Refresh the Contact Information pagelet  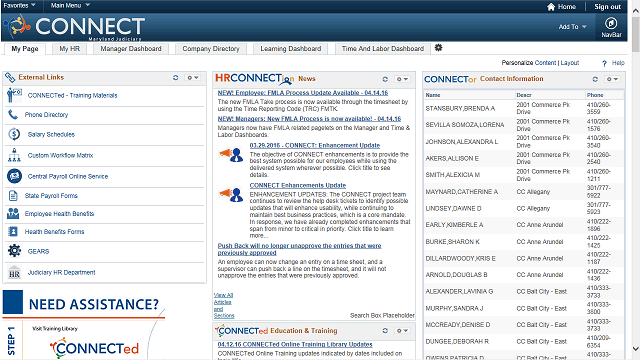coord(595,79)
